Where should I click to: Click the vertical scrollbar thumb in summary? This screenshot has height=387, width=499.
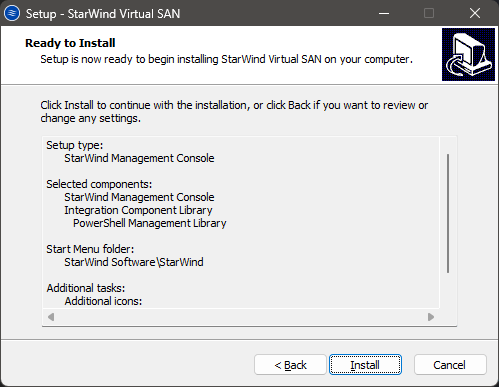pyautogui.click(x=448, y=213)
